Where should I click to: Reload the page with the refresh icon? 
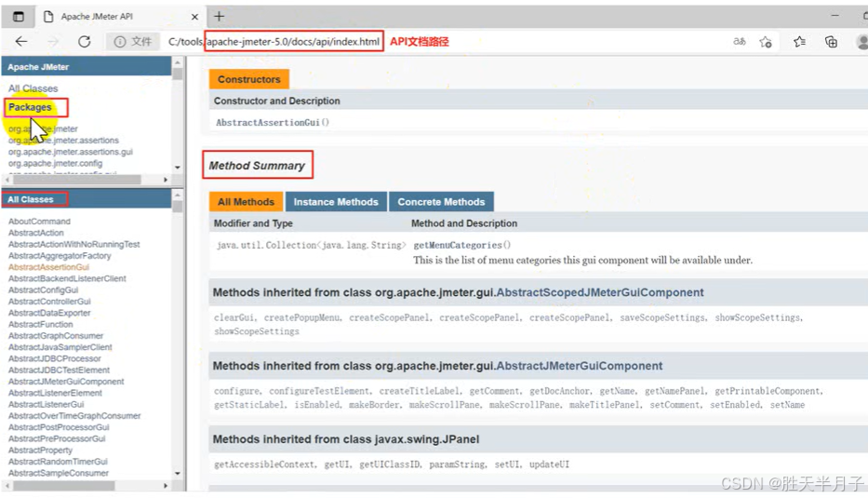click(x=84, y=42)
